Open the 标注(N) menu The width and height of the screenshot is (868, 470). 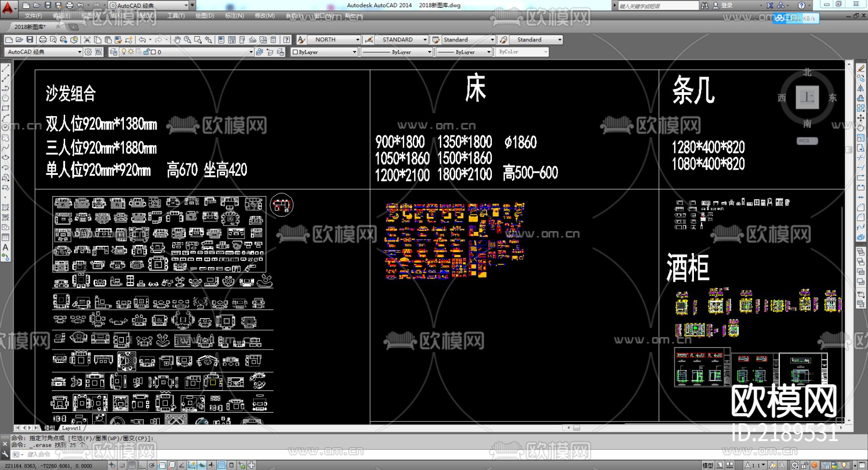[234, 16]
